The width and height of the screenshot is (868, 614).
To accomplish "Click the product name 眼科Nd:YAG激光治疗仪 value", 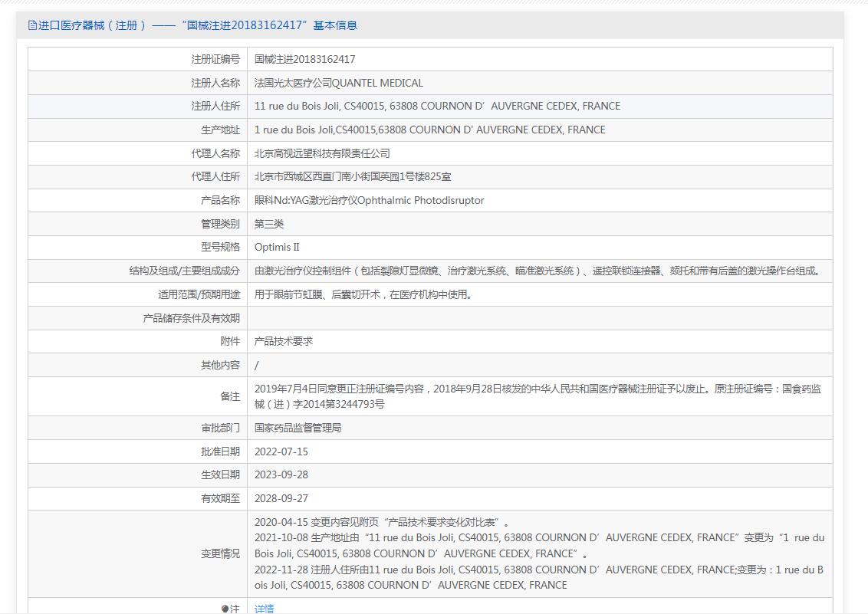I will coord(370,200).
